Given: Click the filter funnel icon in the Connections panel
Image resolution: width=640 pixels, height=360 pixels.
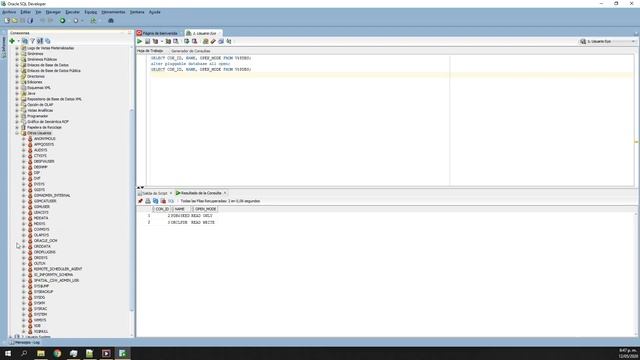Looking at the screenshot, I should tap(33, 41).
